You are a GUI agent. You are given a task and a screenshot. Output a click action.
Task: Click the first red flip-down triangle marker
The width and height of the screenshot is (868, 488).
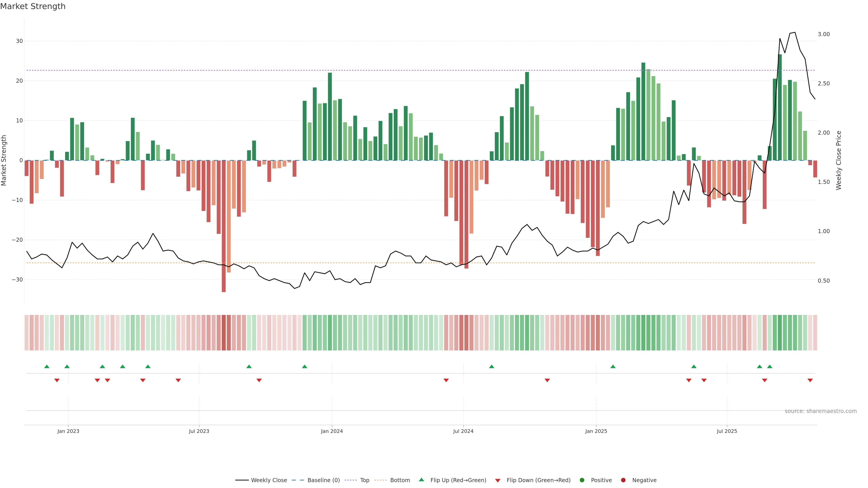57,380
